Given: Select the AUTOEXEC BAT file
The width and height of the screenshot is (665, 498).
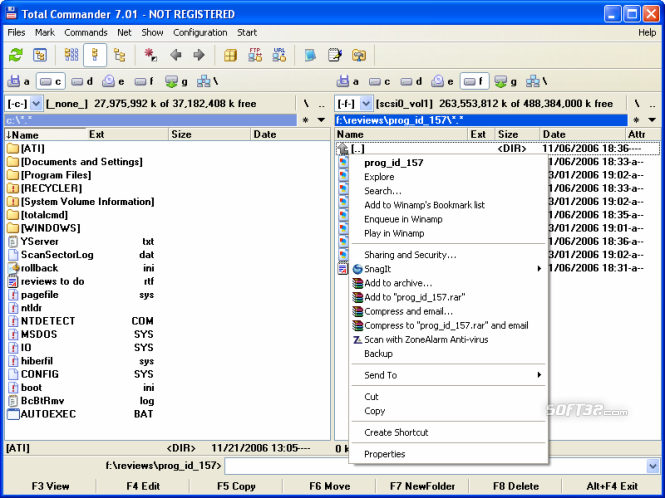Looking at the screenshot, I should [81, 414].
